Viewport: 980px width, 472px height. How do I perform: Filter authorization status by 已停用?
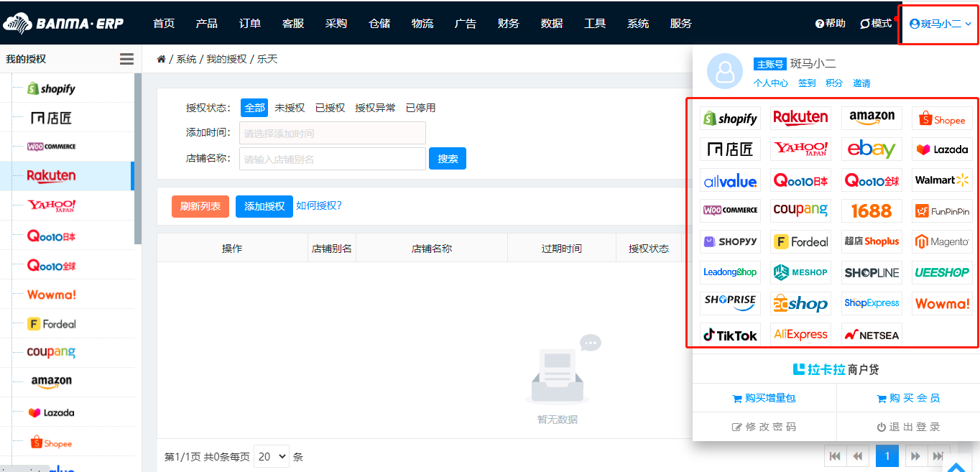(421, 108)
